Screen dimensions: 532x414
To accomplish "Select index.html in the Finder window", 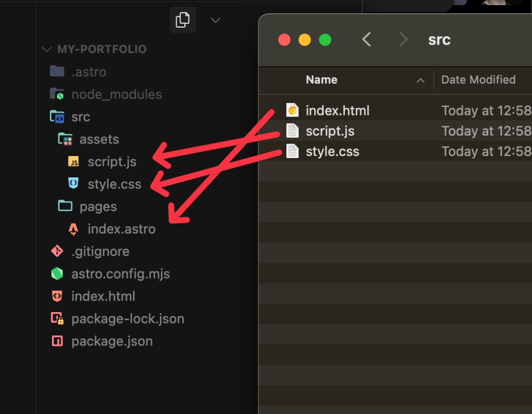I will 337,111.
